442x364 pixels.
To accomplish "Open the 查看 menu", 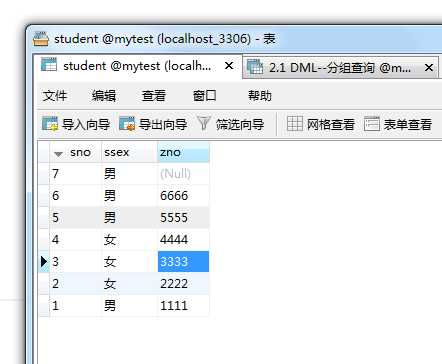I will 154,96.
